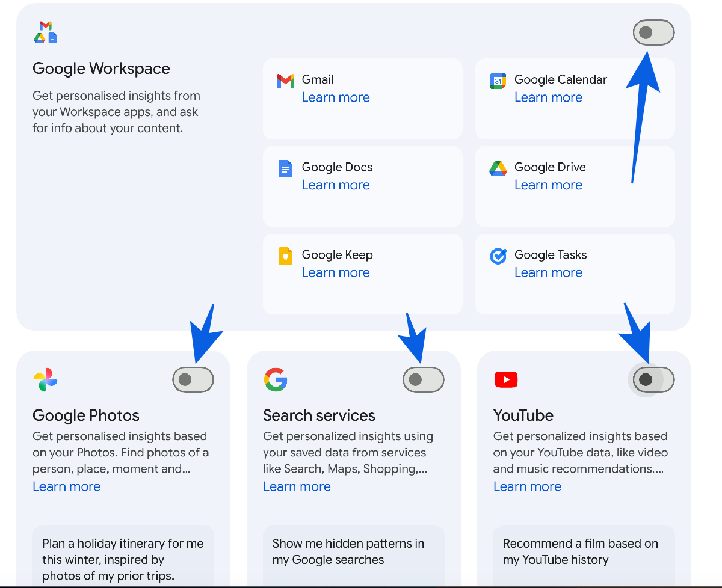Click the Google Photos pinwheel icon
Viewport: 722px width, 588px height.
[45, 380]
